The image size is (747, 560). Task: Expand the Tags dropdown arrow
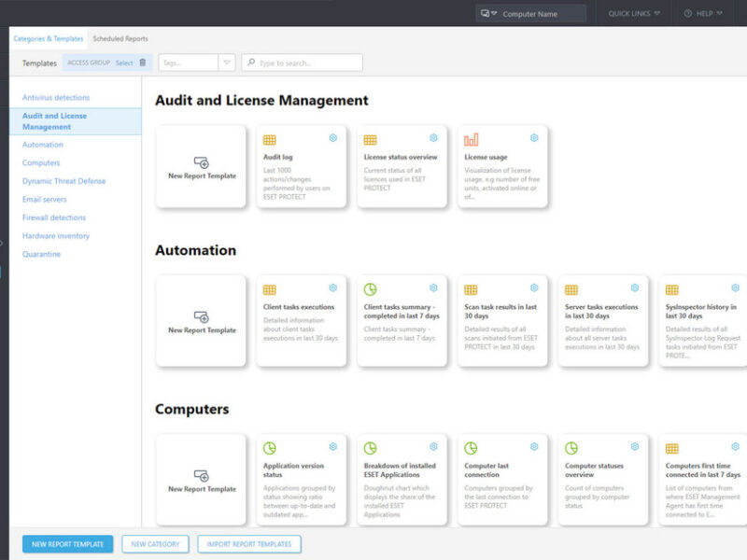click(x=226, y=63)
